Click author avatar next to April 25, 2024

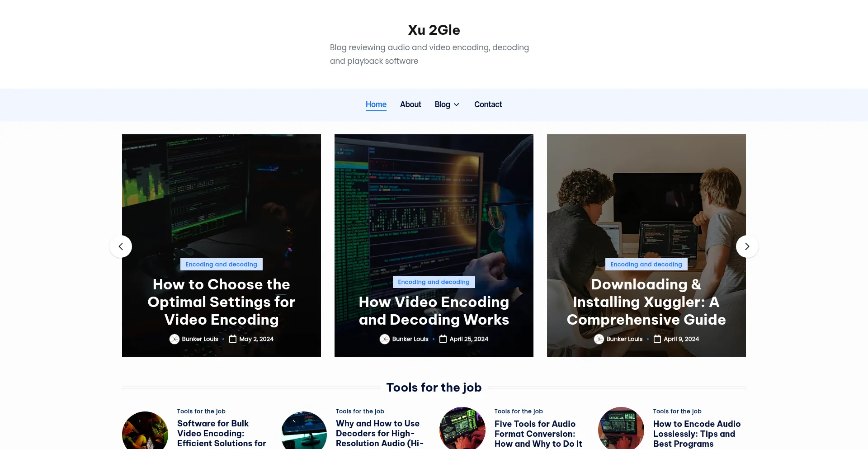pos(385,339)
